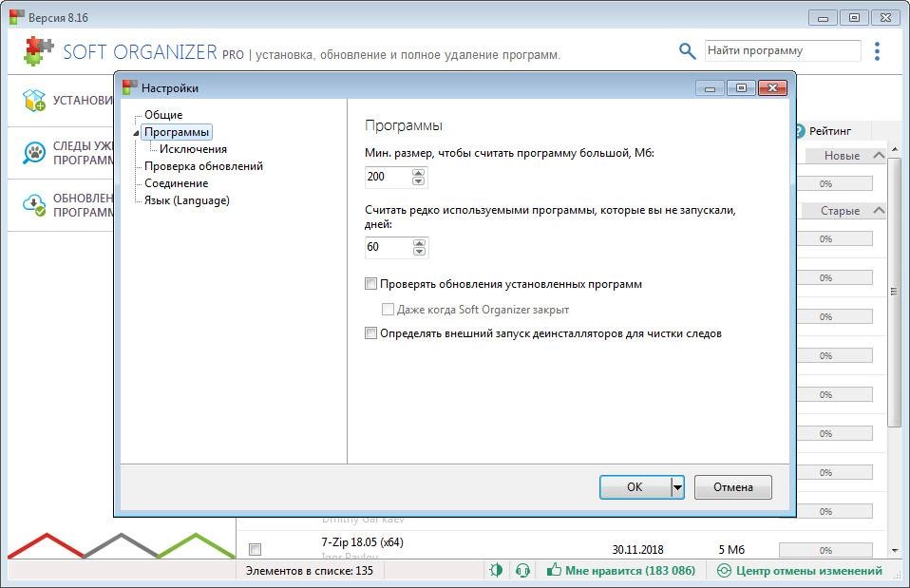Click the thumbs-up like icon
Image resolution: width=910 pixels, height=588 pixels.
(554, 569)
